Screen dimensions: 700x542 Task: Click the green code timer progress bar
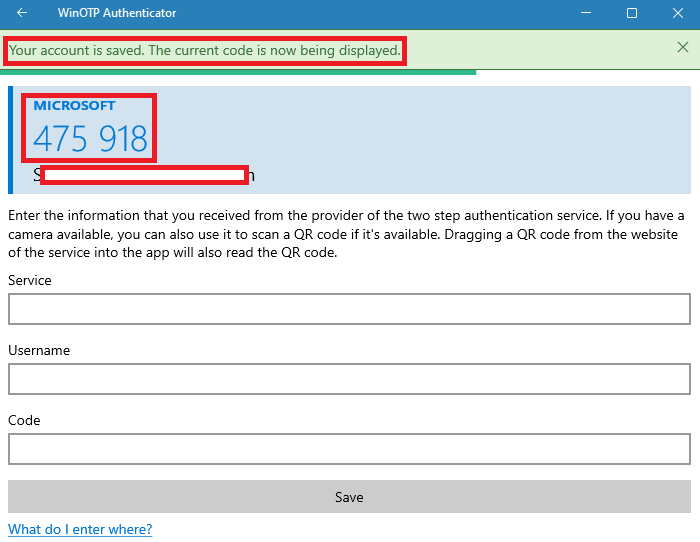click(x=238, y=72)
